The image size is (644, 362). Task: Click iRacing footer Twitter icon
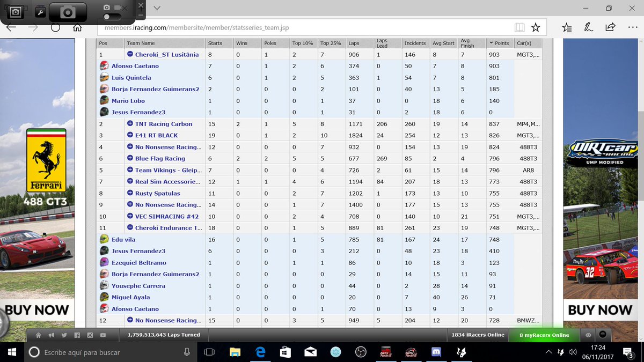click(x=64, y=335)
